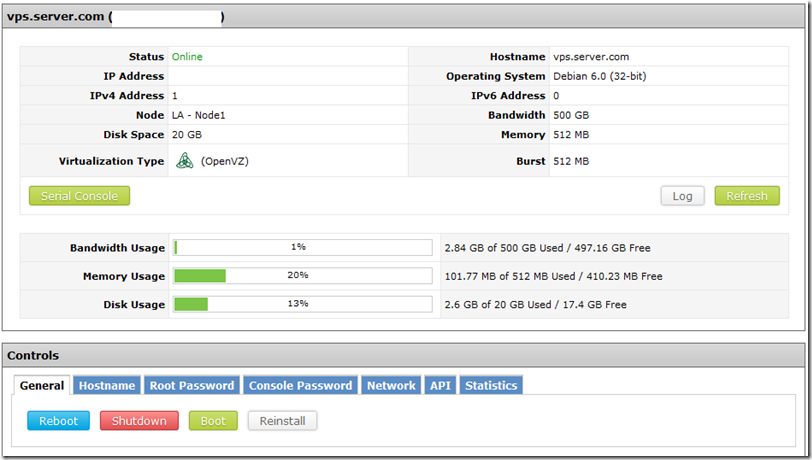Open the Root Password tab
812x460 pixels.
pos(192,385)
